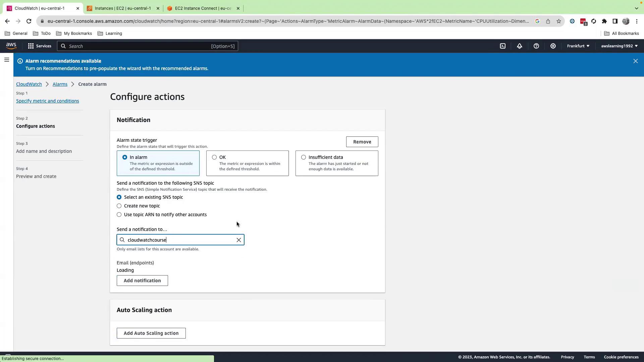Select the OK alarm state trigger
This screenshot has height=362, width=644.
[x=214, y=157]
